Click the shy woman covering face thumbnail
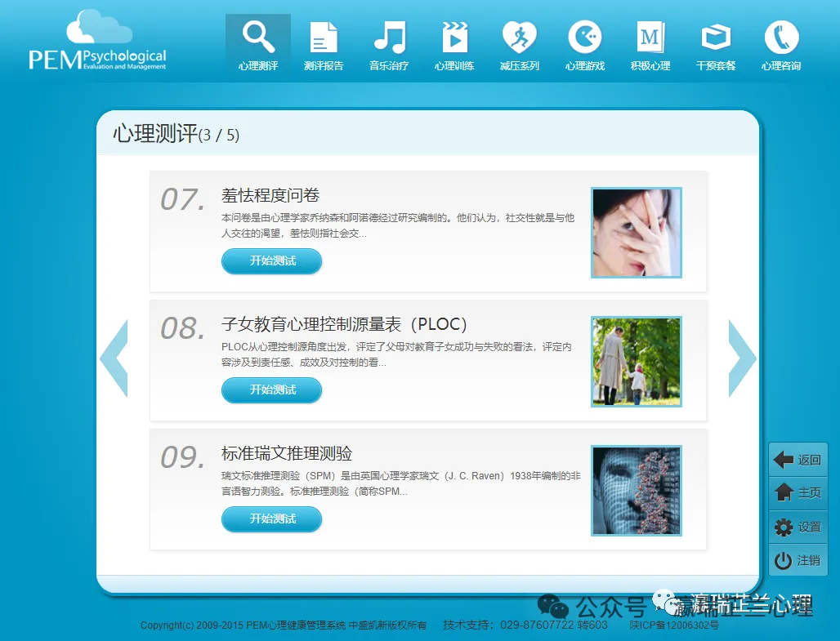This screenshot has width=840, height=641. (636, 233)
